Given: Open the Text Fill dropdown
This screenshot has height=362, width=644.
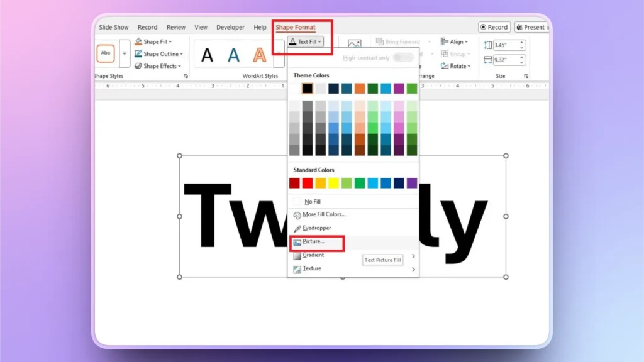Looking at the screenshot, I should tap(307, 41).
